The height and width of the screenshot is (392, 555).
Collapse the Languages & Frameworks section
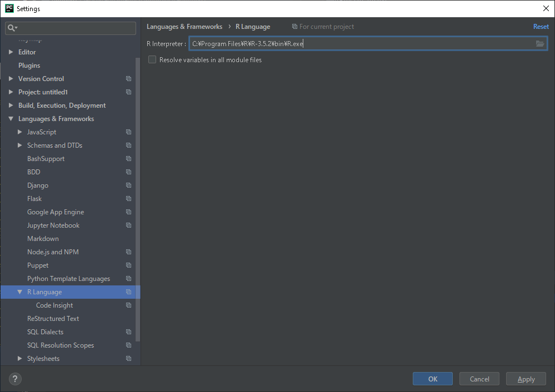point(12,118)
